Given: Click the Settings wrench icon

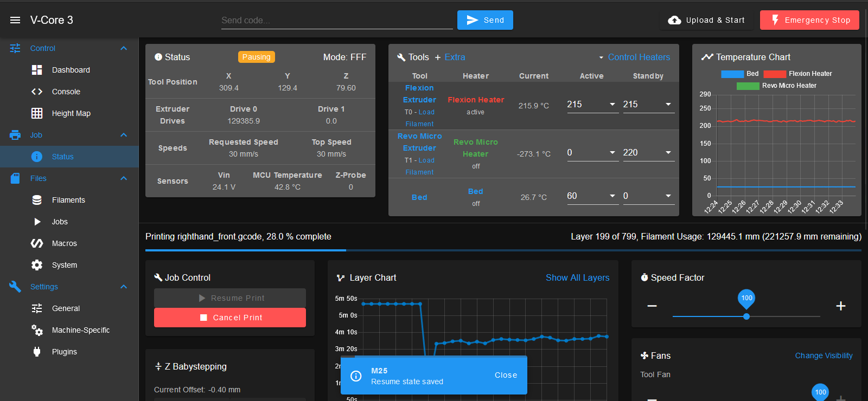Looking at the screenshot, I should [15, 287].
